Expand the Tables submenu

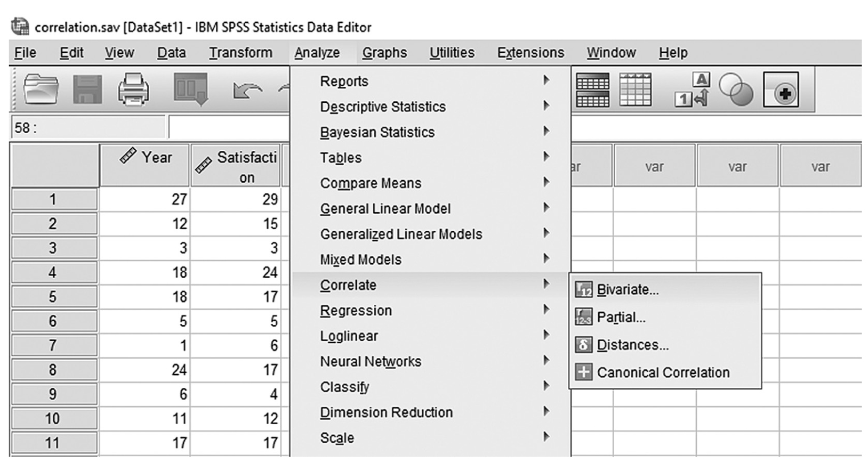tap(431, 158)
